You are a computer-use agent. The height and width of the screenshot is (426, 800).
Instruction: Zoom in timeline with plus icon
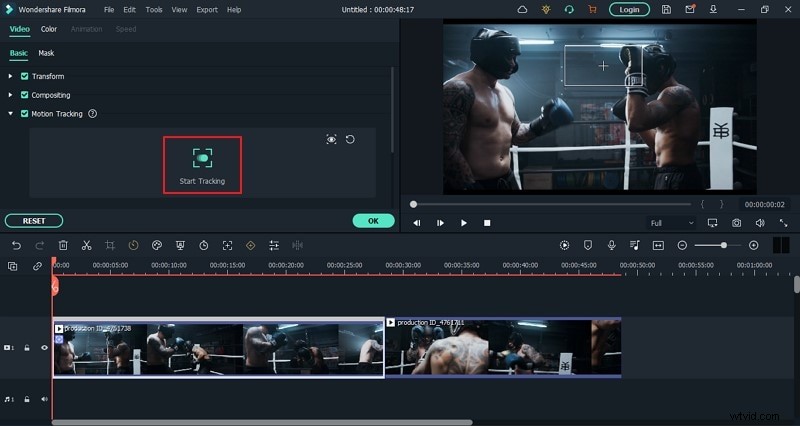pos(754,245)
